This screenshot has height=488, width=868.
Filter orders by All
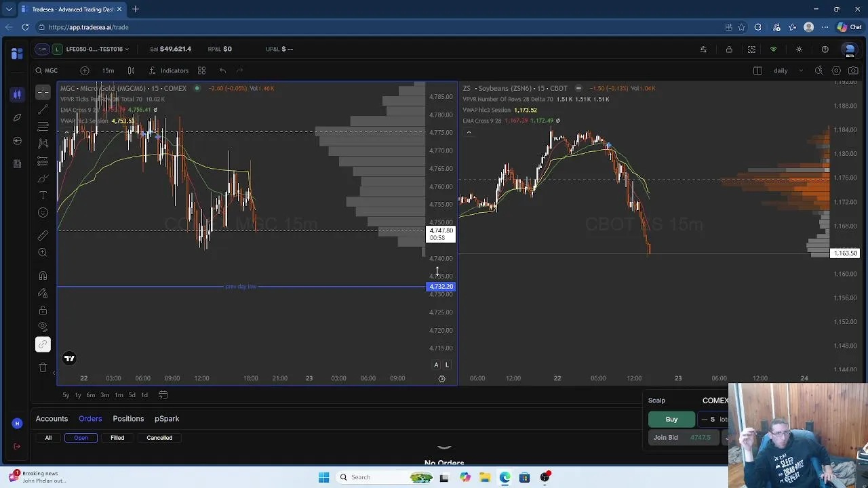coord(48,438)
